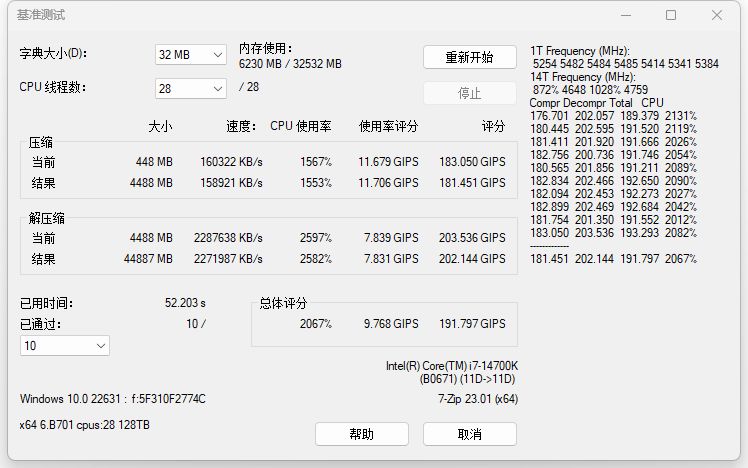
Task: Click the Windows 10.0 22631 system info line
Action: tap(113, 399)
